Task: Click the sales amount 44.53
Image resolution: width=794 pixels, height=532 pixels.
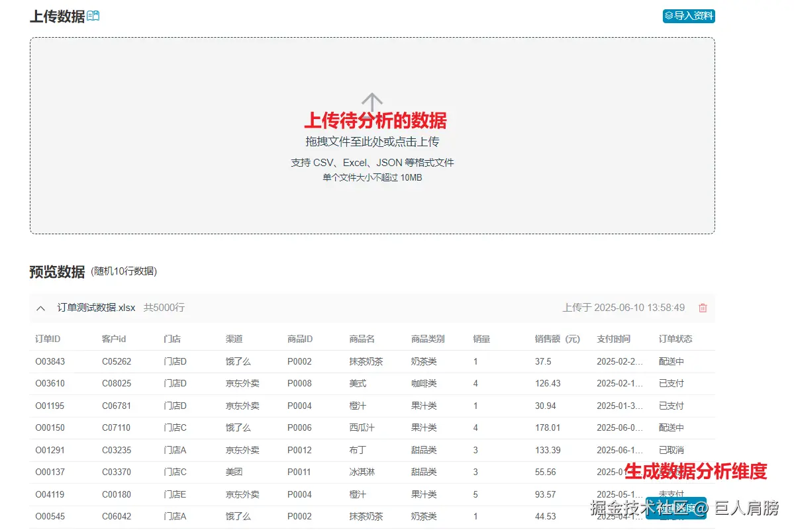Action: (x=546, y=516)
